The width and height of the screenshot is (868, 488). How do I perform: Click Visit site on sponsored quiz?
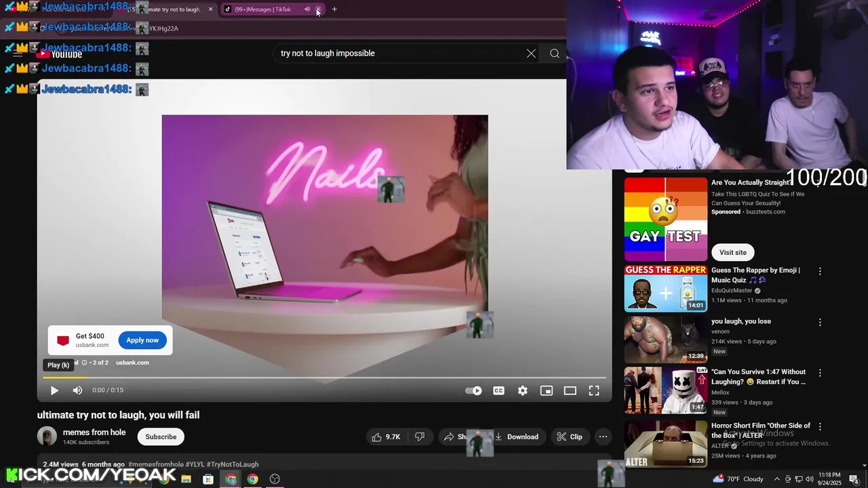(732, 252)
